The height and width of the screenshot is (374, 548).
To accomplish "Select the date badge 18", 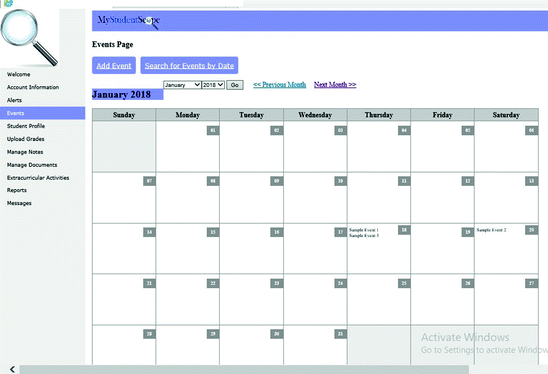I will pyautogui.click(x=404, y=230).
